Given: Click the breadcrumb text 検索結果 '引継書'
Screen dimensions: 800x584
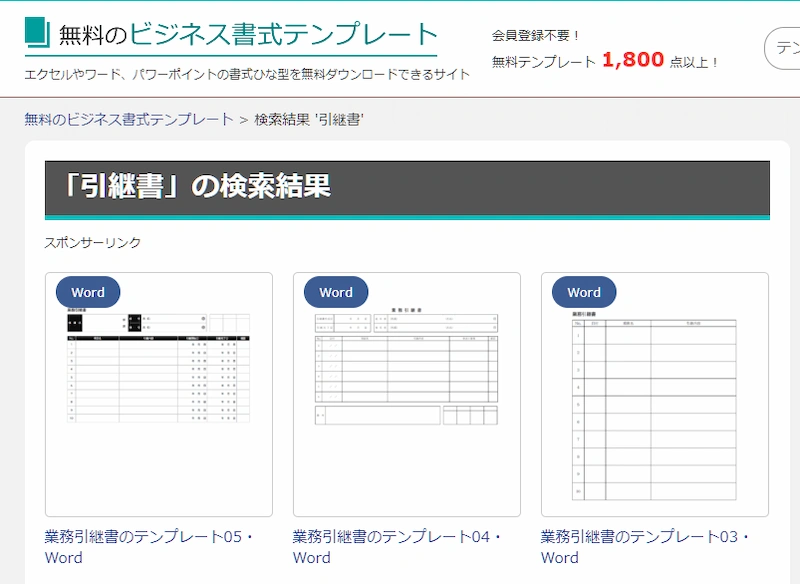Looking at the screenshot, I should click(309, 120).
